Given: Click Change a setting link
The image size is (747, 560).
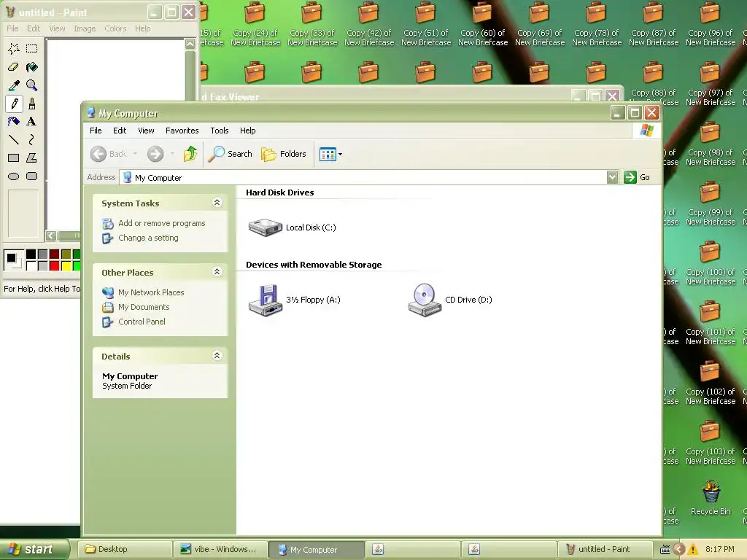Looking at the screenshot, I should tap(148, 238).
